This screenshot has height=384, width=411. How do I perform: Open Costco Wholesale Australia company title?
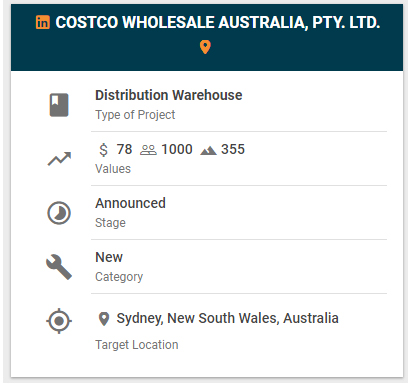[218, 23]
